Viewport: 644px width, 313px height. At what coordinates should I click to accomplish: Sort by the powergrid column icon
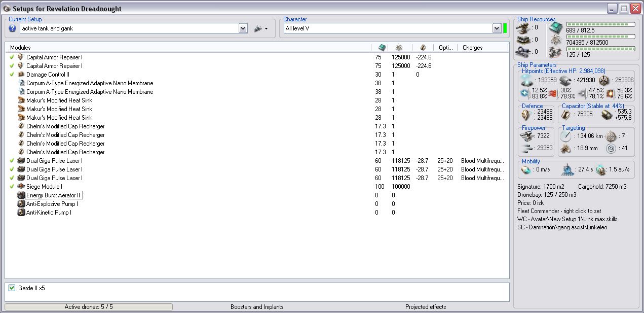coord(399,47)
